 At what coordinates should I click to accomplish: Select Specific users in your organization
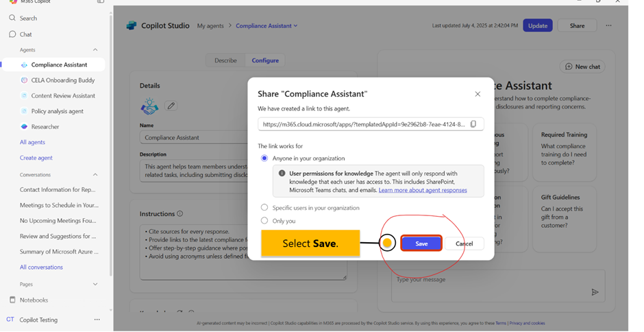tap(264, 207)
